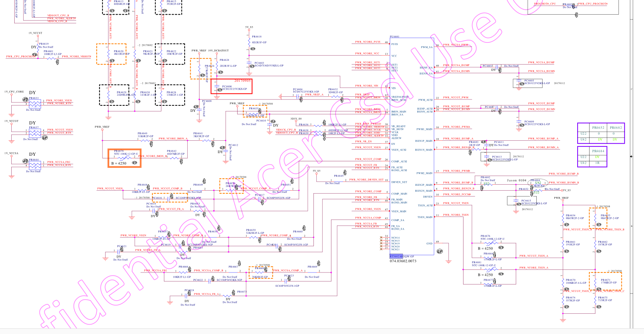The image size is (644, 334).
Task: Select the PR4652 table header cell
Action: pos(598,128)
